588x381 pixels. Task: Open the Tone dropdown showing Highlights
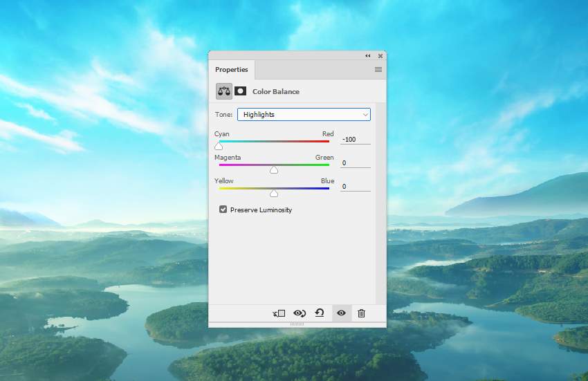[304, 114]
